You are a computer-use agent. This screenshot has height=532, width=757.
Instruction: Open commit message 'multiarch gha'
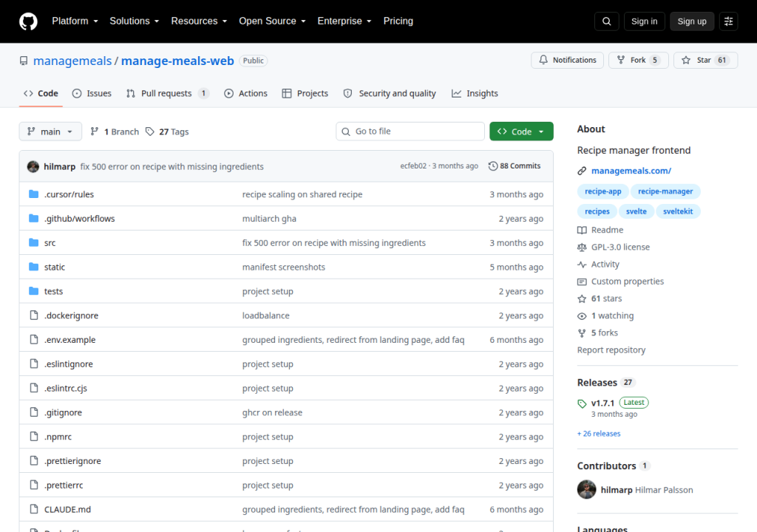tap(269, 219)
